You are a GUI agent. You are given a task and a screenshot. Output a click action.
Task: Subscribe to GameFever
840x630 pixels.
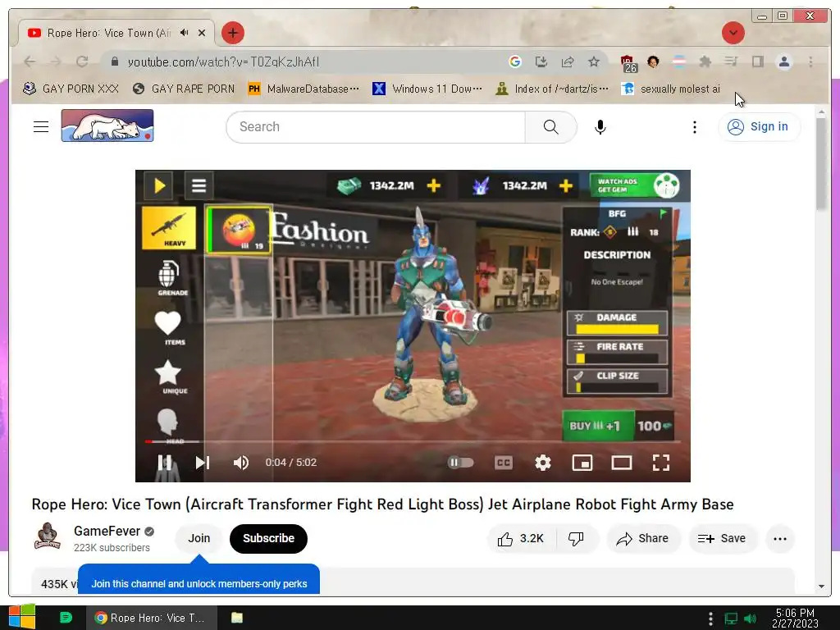pos(268,538)
